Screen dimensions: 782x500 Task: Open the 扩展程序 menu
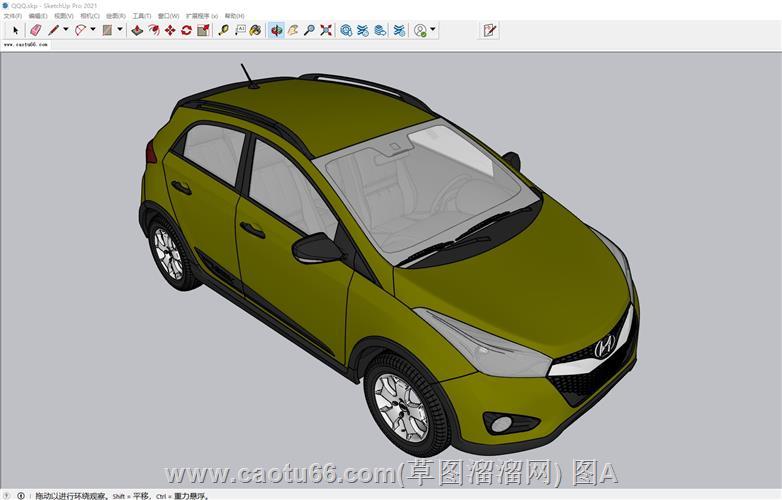202,16
